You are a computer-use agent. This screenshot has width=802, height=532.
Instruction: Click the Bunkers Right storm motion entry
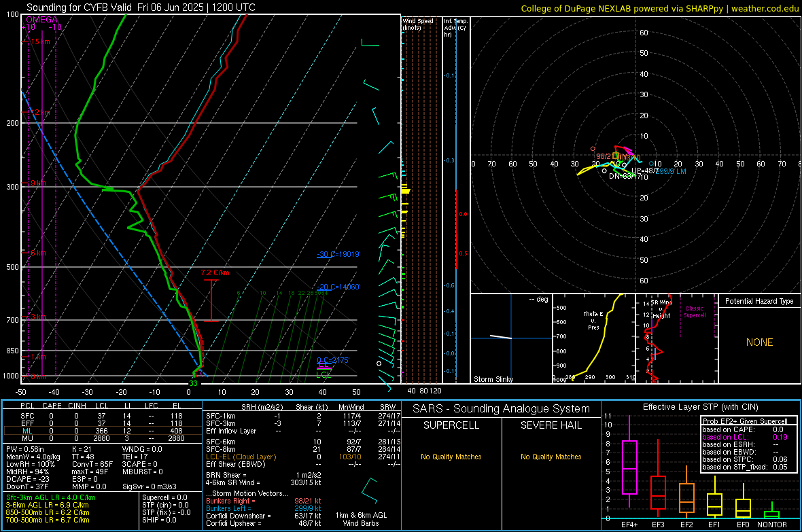(x=264, y=501)
